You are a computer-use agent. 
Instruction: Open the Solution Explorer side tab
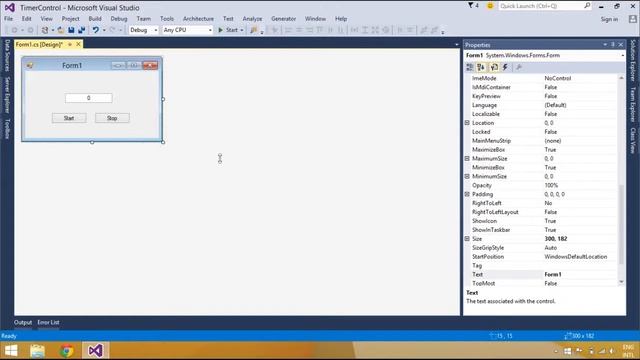633,60
